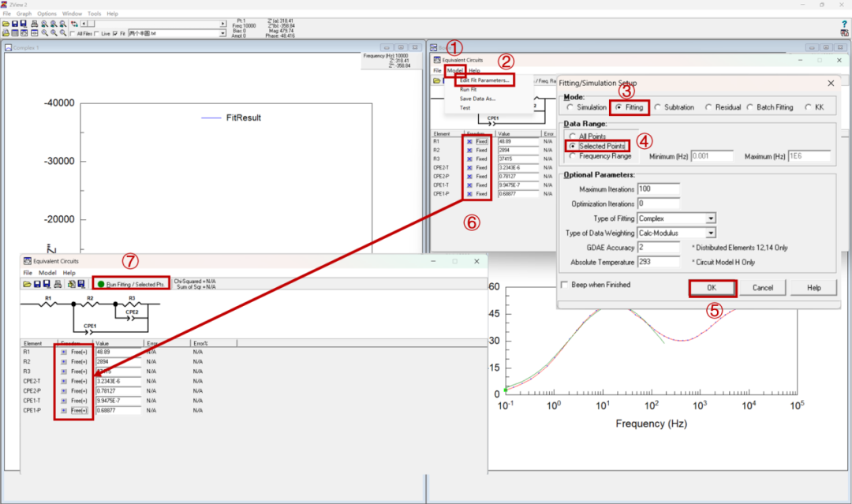Click blue X Fixed icon for CPE1-P upper window

[x=469, y=194]
